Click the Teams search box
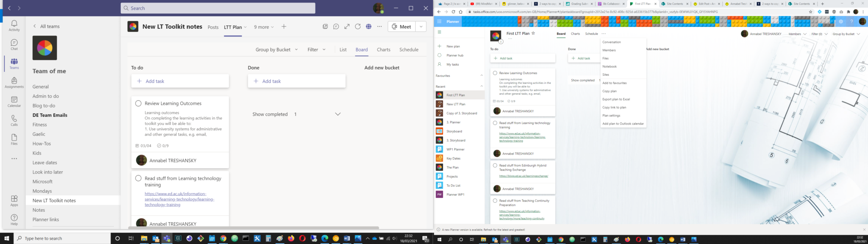Image resolution: width=868 pixels, height=244 pixels. point(218,8)
